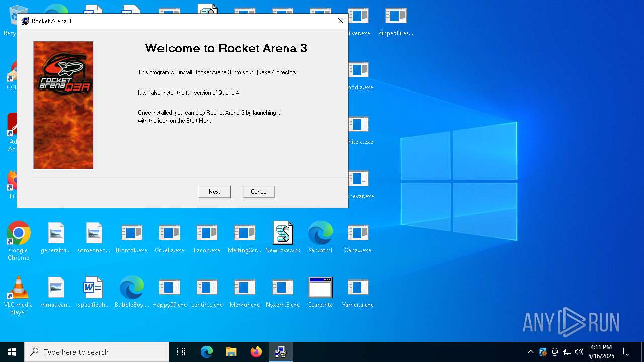Show hidden system tray icons
Screen dimensions: 644x362
coord(530,352)
